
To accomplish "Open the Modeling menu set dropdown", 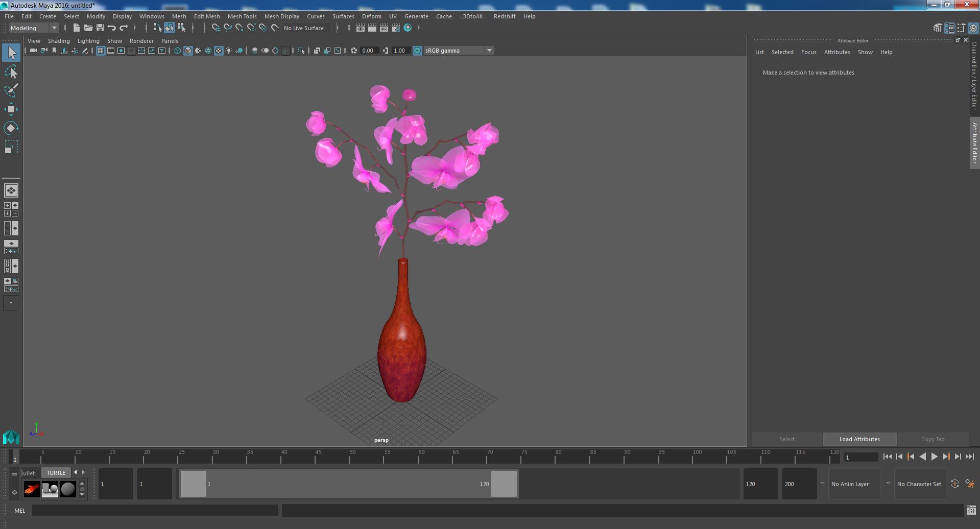I will tap(34, 28).
